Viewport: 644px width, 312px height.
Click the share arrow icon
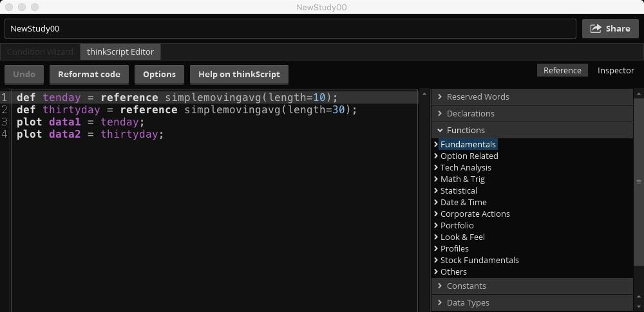(x=596, y=28)
